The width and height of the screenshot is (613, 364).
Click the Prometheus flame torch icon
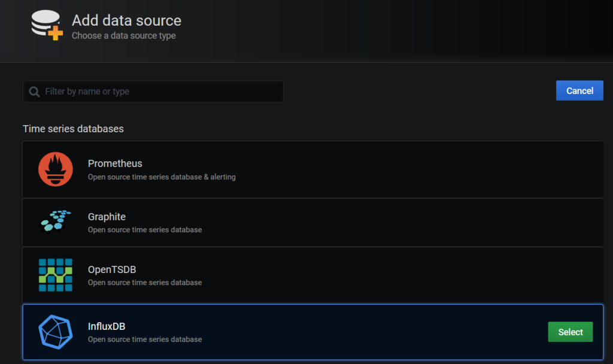(x=56, y=169)
